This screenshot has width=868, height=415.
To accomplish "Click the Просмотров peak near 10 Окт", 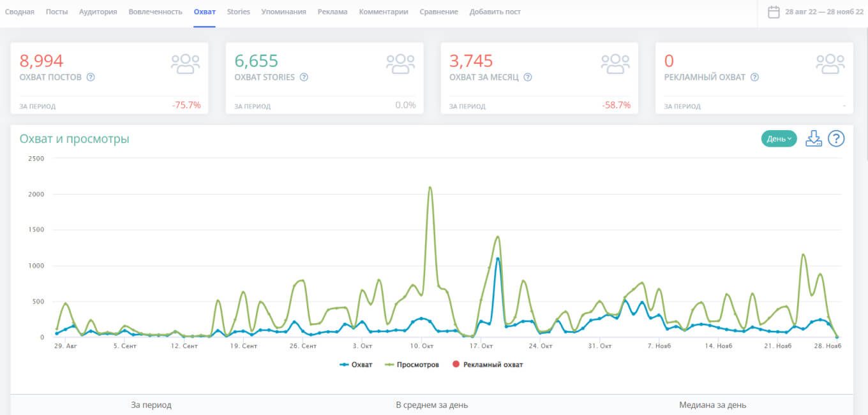I will pyautogui.click(x=430, y=187).
